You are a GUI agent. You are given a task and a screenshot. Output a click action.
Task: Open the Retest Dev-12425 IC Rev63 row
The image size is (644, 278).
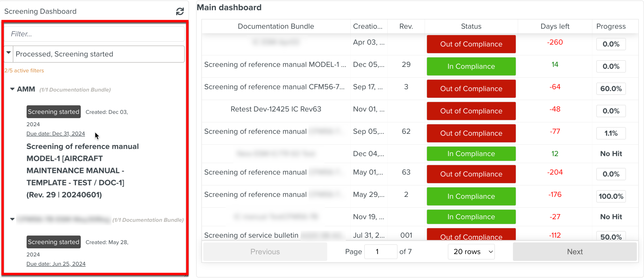tap(276, 109)
